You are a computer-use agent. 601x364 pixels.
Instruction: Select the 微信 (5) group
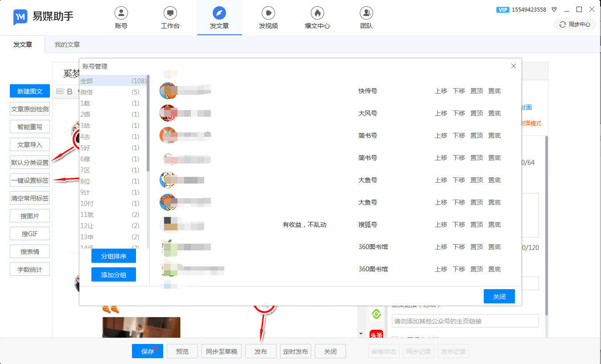(113, 92)
